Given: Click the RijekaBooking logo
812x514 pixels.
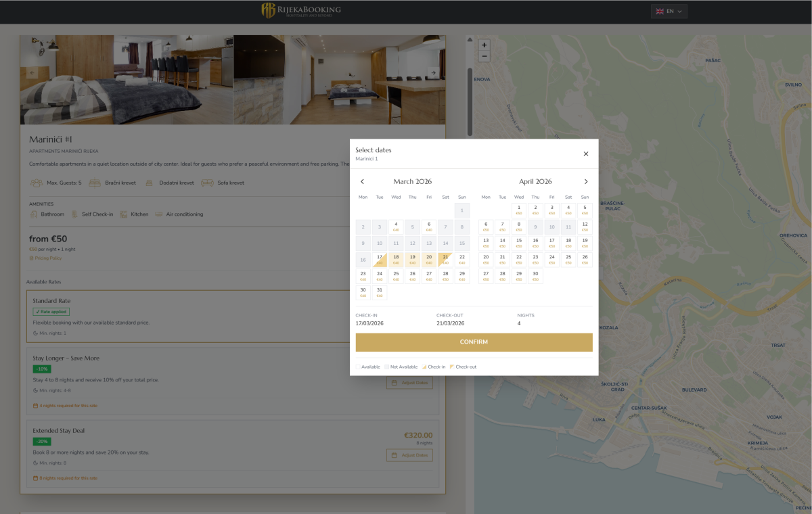Looking at the screenshot, I should click(x=301, y=11).
